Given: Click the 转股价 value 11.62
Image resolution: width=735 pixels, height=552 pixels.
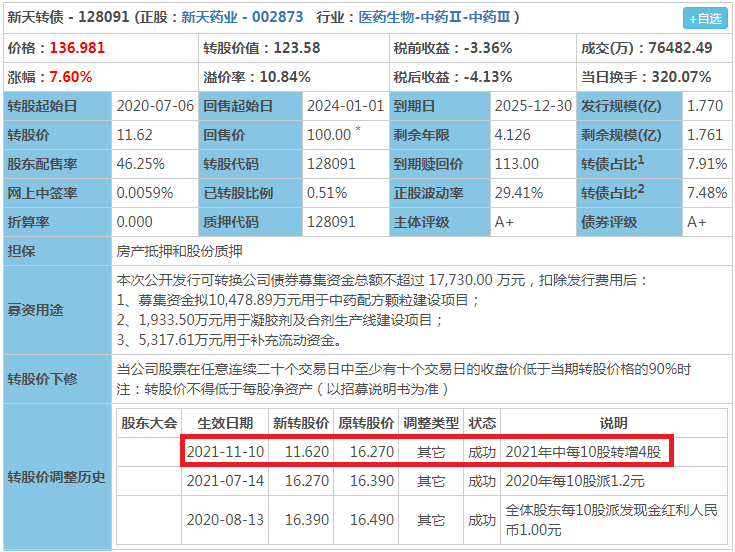Looking at the screenshot, I should pos(135,135).
